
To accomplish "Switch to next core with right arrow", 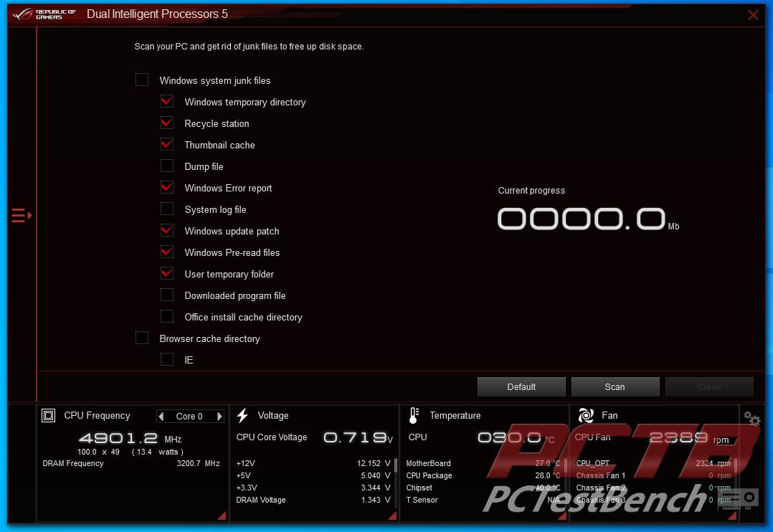I will (x=219, y=416).
